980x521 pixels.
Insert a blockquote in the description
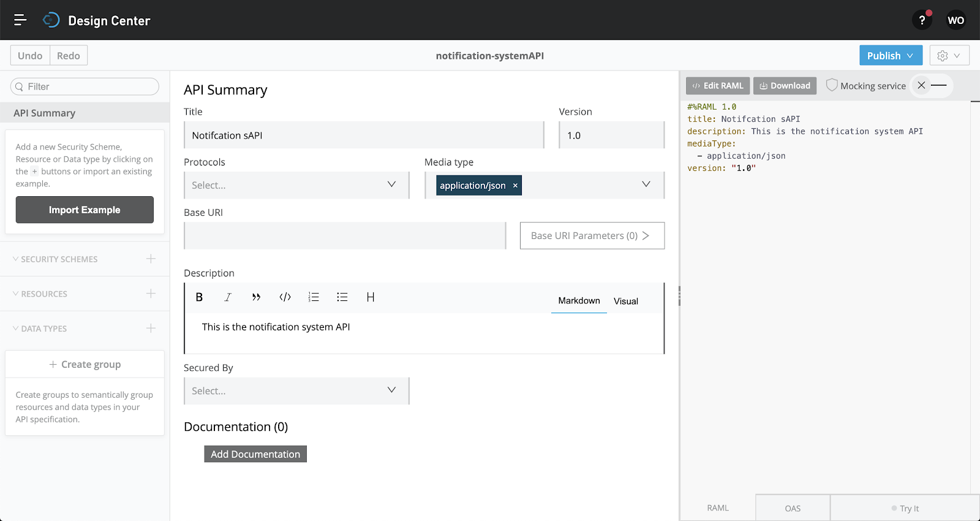click(256, 297)
